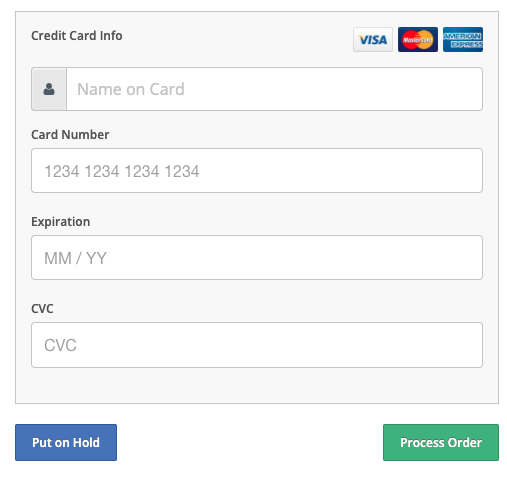Image resolution: width=507 pixels, height=480 pixels.
Task: Choose the blue Put on Hold option
Action: [x=66, y=442]
